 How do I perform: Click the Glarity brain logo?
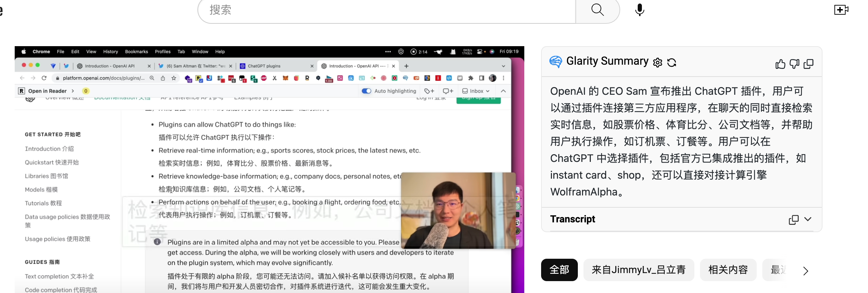556,62
